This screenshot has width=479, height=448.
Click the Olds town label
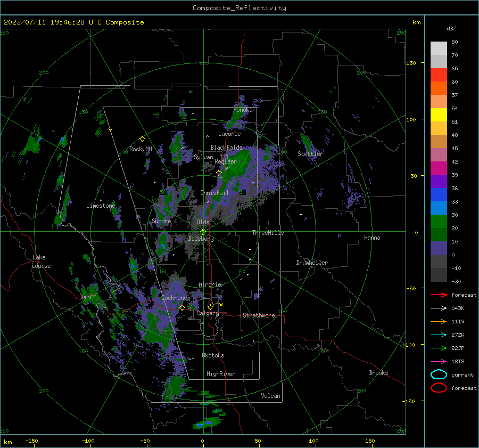click(x=203, y=222)
